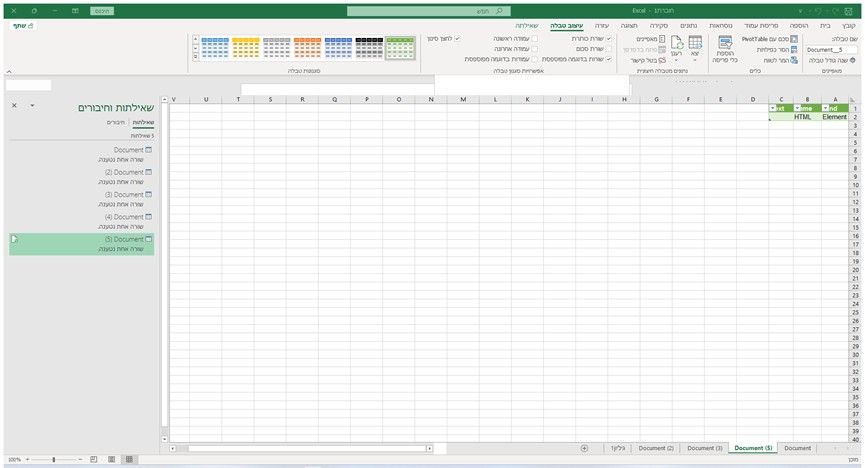Open the Insert (הוספה) tab
The image size is (865, 468).
coord(798,26)
